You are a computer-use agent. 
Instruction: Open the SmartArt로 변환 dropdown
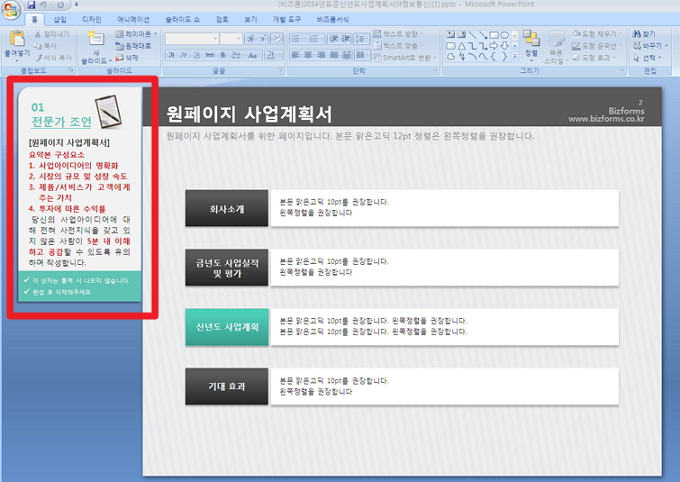[405, 57]
